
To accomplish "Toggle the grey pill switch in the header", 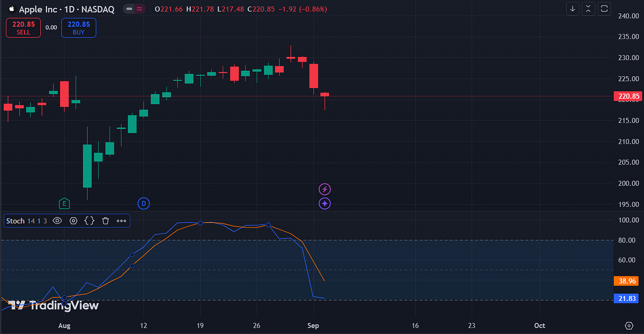I will point(128,9).
